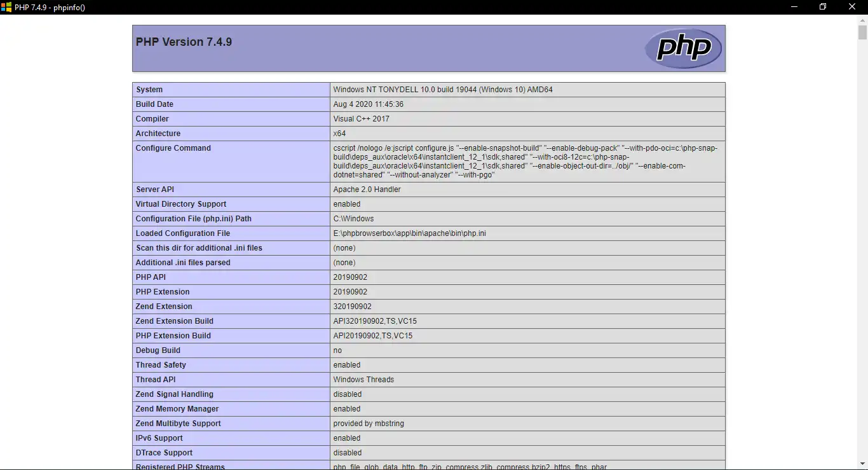This screenshot has width=868, height=470.
Task: Click the 'Apache 2.0 Handler' value
Action: pyautogui.click(x=367, y=190)
